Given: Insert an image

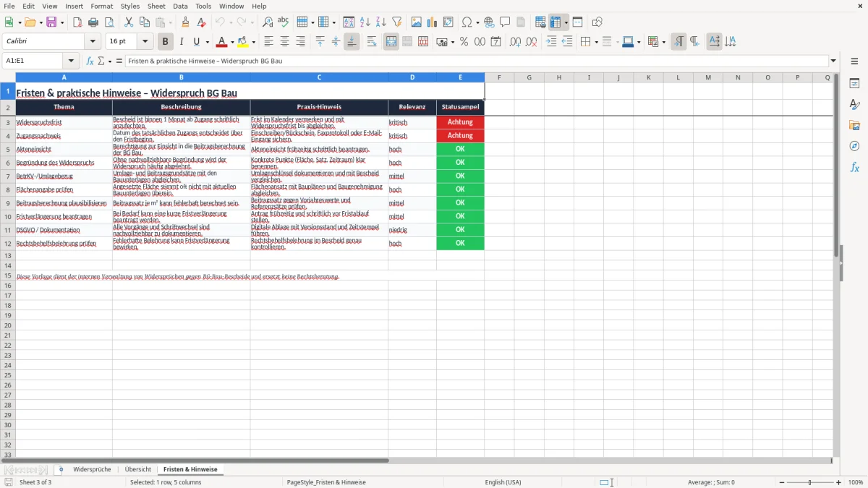Looking at the screenshot, I should 417,22.
